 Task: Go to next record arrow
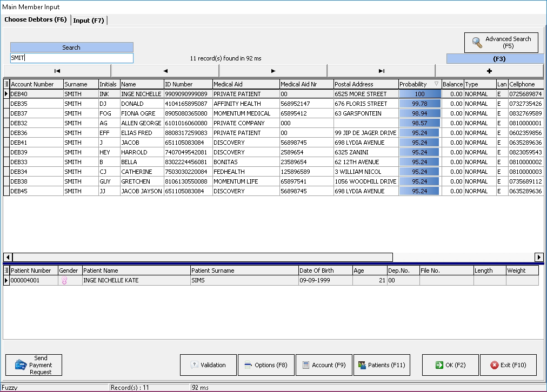pyautogui.click(x=273, y=71)
